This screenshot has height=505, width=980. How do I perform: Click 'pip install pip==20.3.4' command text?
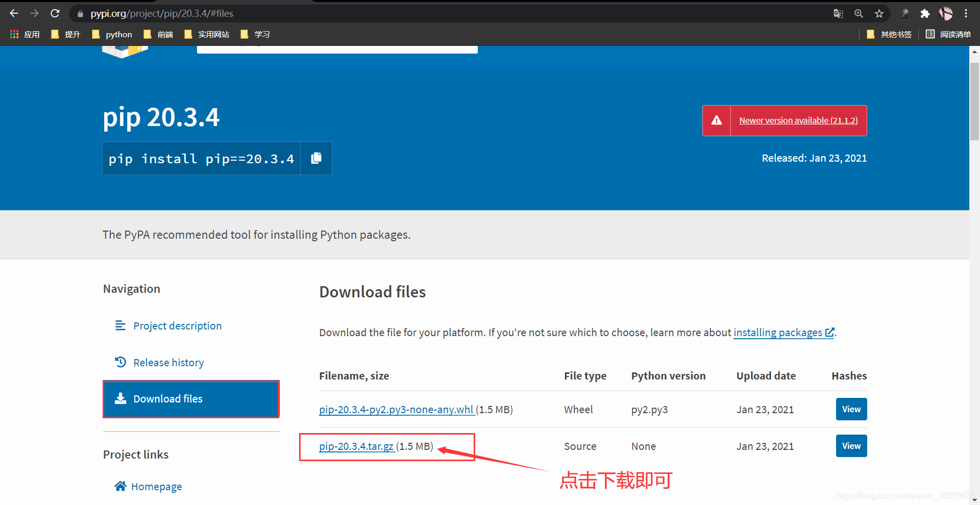[201, 159]
